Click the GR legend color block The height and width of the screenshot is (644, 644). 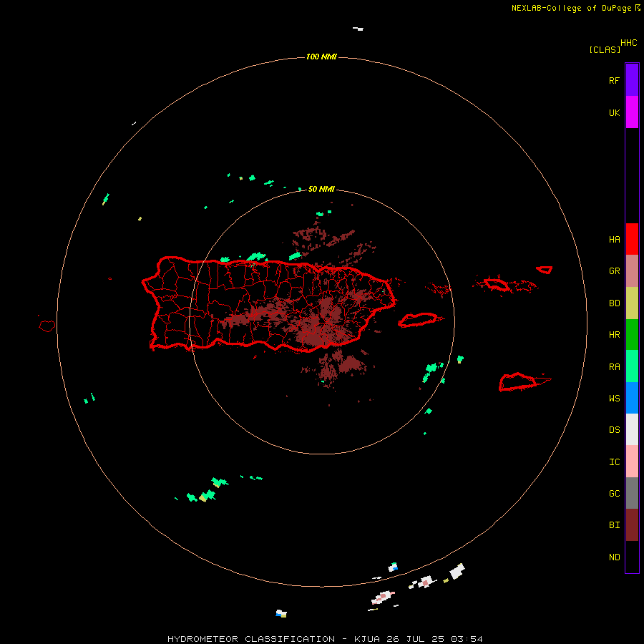(x=632, y=271)
